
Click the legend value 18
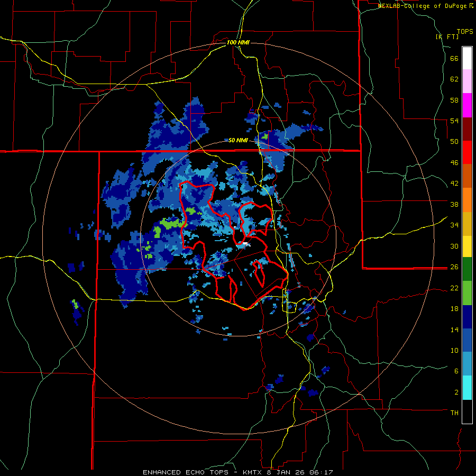(454, 309)
